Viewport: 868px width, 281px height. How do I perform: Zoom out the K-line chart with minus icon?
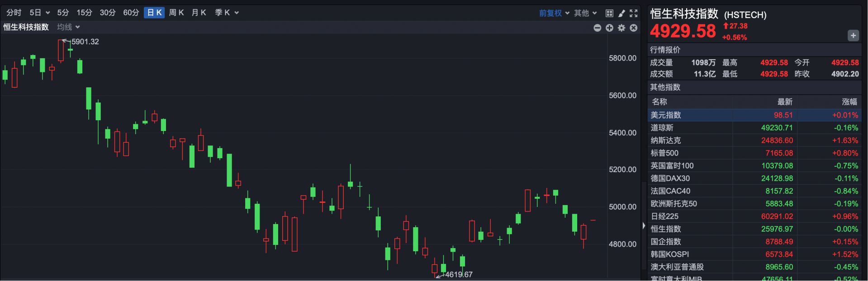pos(597,28)
